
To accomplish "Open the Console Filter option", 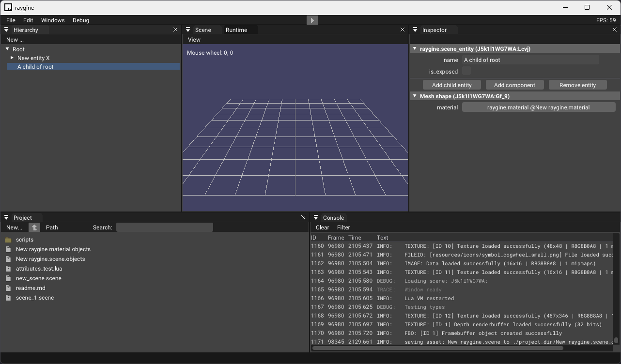I will (343, 227).
